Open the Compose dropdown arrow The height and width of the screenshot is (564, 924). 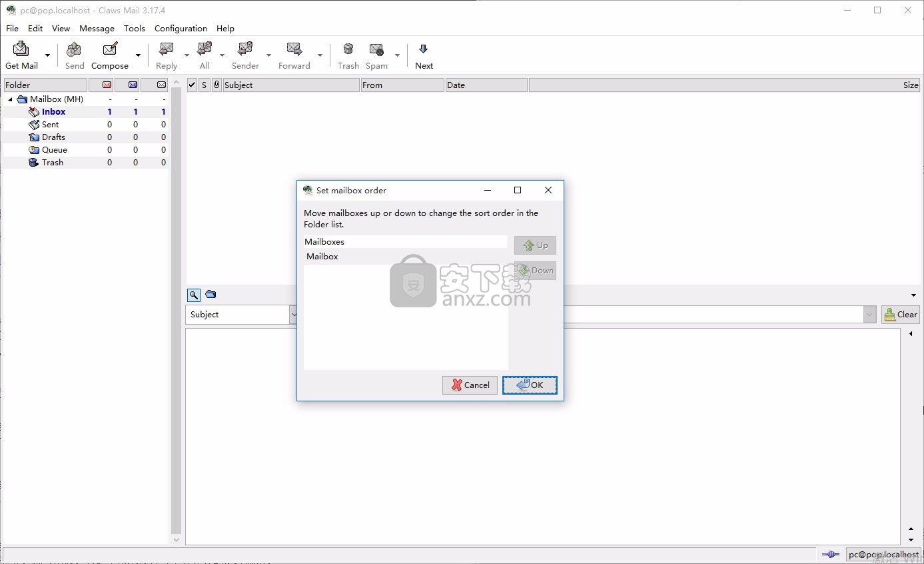(138, 55)
